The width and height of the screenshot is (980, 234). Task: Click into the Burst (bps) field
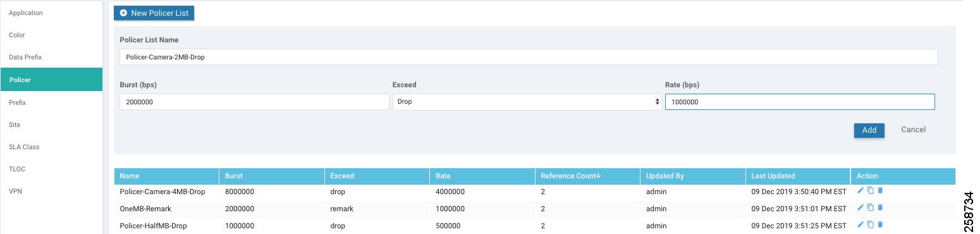(254, 102)
